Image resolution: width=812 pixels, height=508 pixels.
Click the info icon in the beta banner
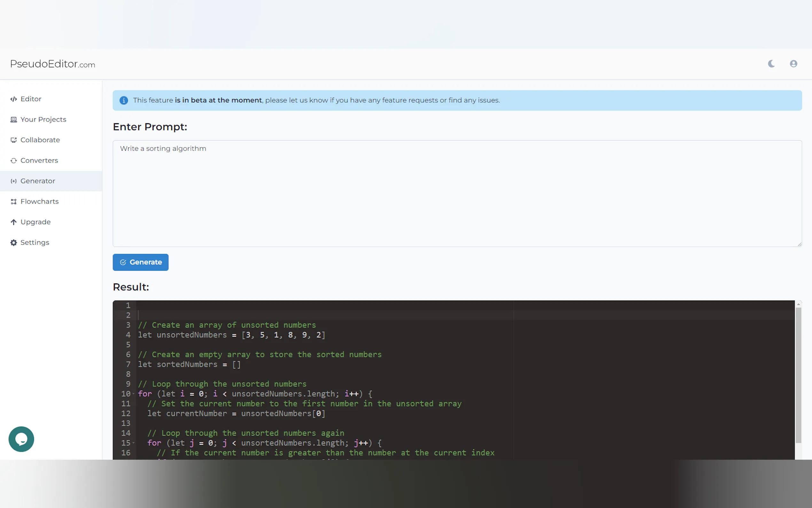pyautogui.click(x=123, y=100)
